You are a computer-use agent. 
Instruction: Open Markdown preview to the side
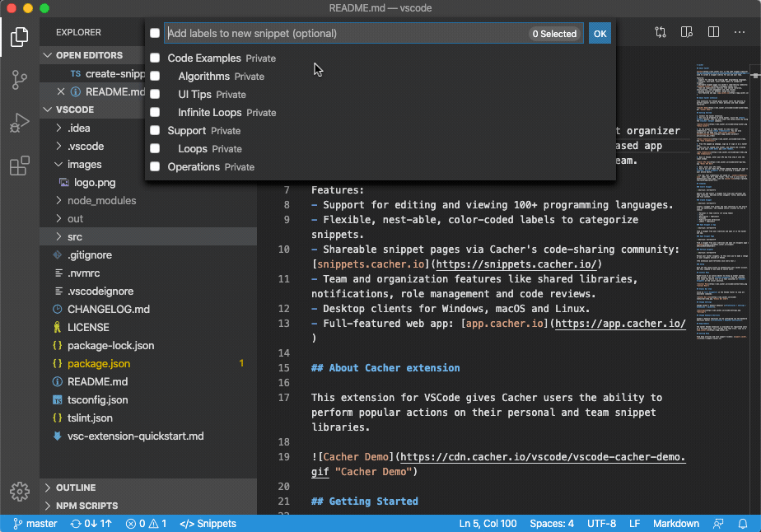[x=687, y=32]
